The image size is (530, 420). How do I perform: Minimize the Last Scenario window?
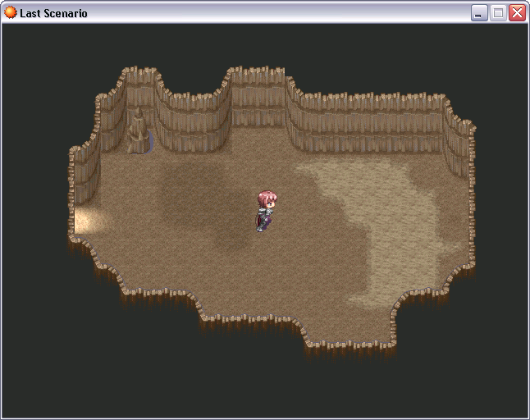tap(479, 13)
